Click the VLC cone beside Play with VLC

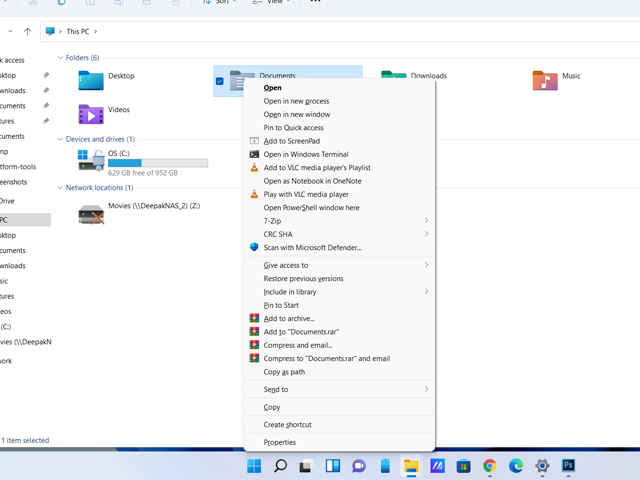click(254, 194)
